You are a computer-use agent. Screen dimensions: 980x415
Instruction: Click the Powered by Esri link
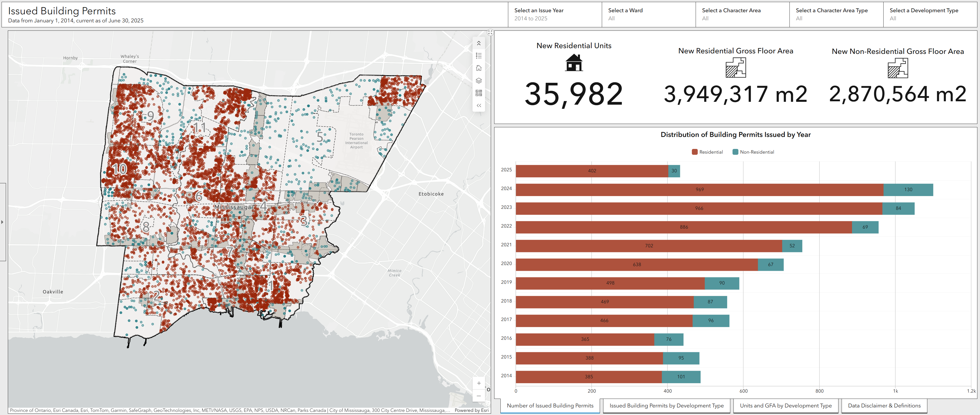pyautogui.click(x=471, y=410)
